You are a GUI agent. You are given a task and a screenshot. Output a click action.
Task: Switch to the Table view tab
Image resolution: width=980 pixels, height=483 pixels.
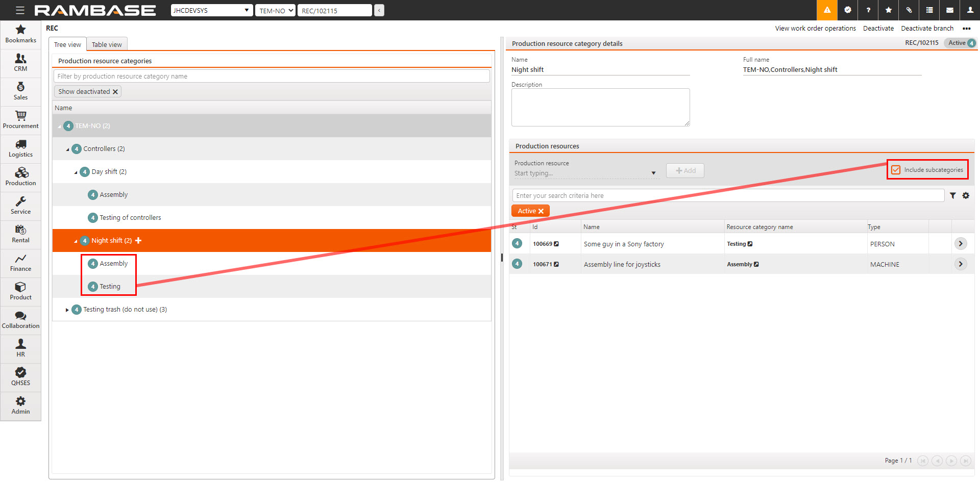tap(107, 44)
